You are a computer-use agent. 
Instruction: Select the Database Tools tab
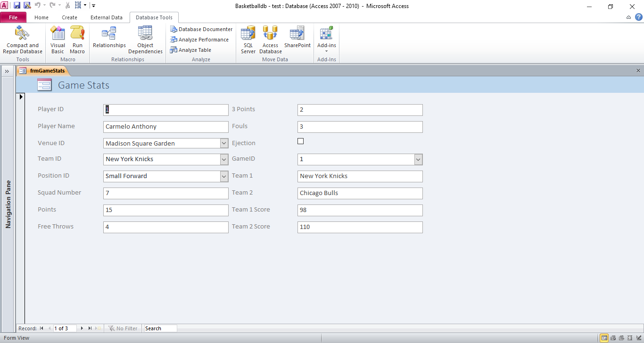tap(154, 17)
